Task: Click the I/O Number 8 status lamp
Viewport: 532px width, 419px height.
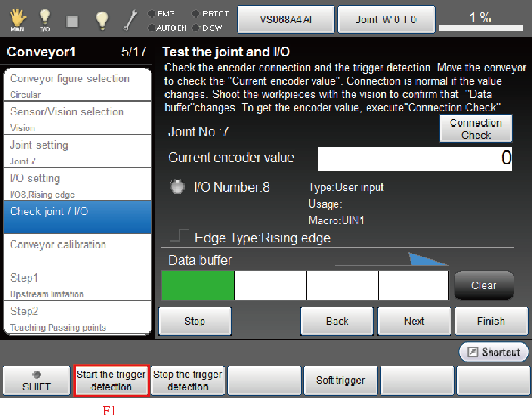Action: coord(177,187)
